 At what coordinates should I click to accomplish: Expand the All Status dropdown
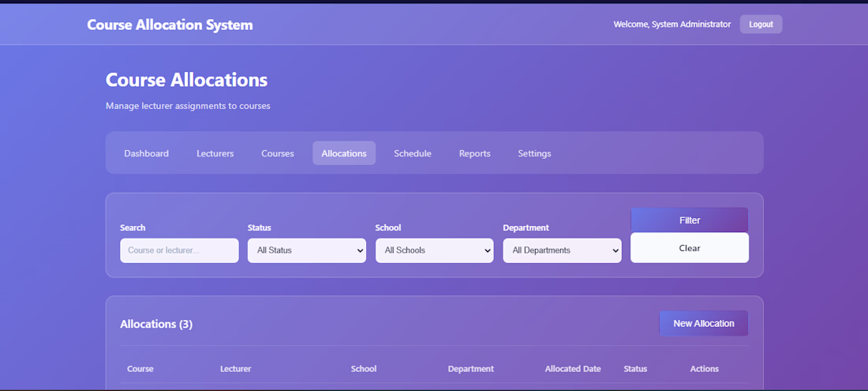[x=306, y=250]
